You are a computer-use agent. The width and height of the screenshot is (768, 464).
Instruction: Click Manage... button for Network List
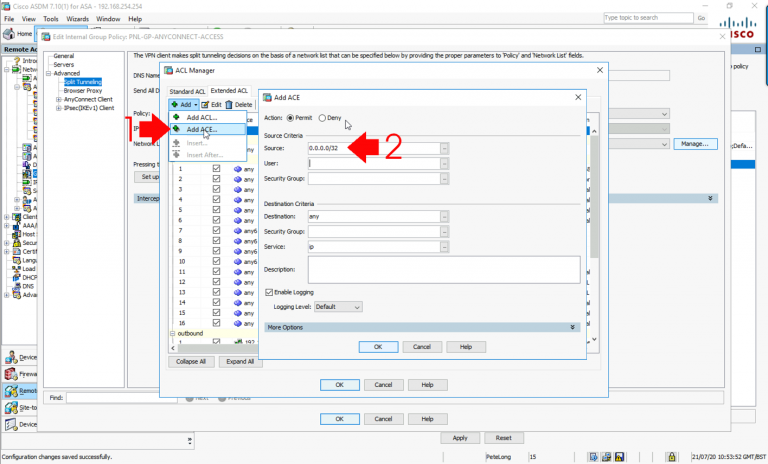pyautogui.click(x=695, y=144)
